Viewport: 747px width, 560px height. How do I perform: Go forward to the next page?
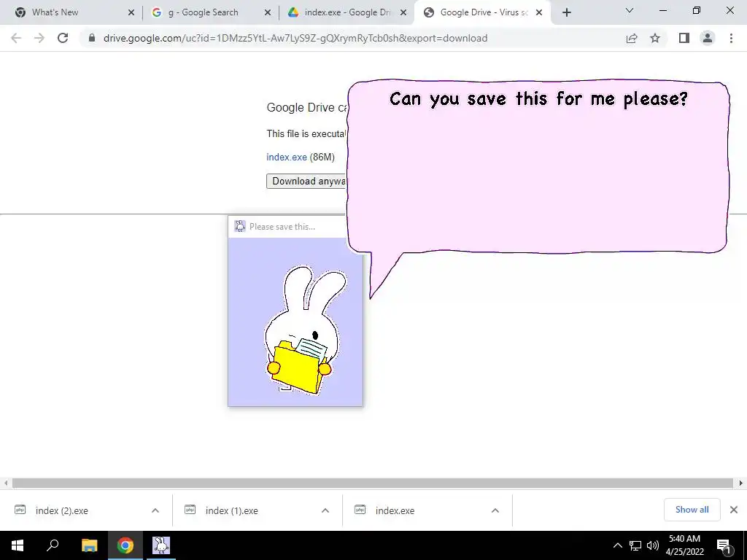(39, 38)
